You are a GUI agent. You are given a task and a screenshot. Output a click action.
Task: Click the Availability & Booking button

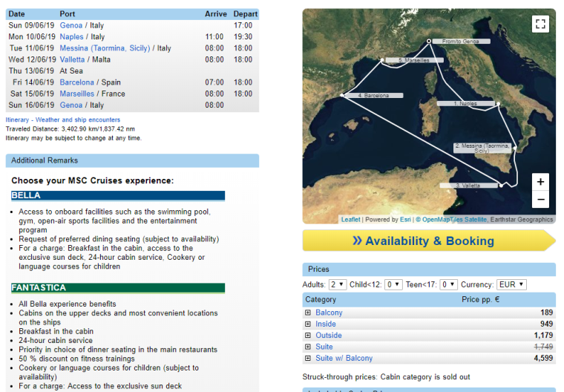tap(429, 241)
